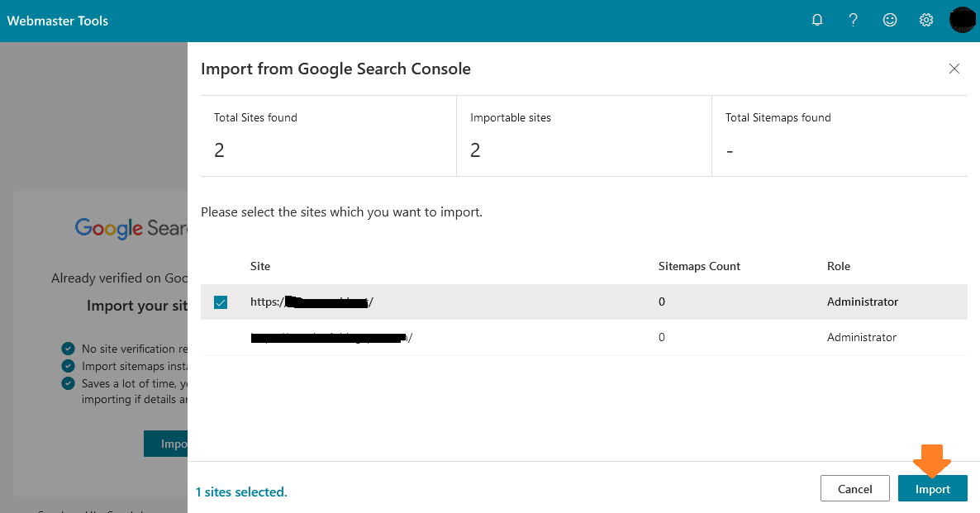Click the background page's partly hidden Import button
Viewport: 980px width, 513px height.
[x=165, y=444]
